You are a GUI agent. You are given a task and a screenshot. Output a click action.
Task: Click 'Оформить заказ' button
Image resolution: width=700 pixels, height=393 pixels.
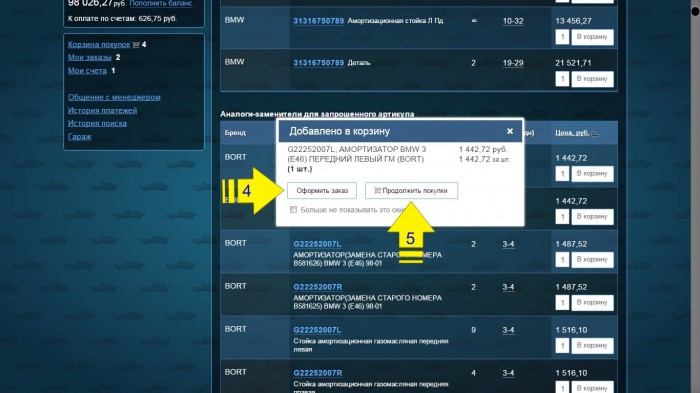(x=322, y=191)
